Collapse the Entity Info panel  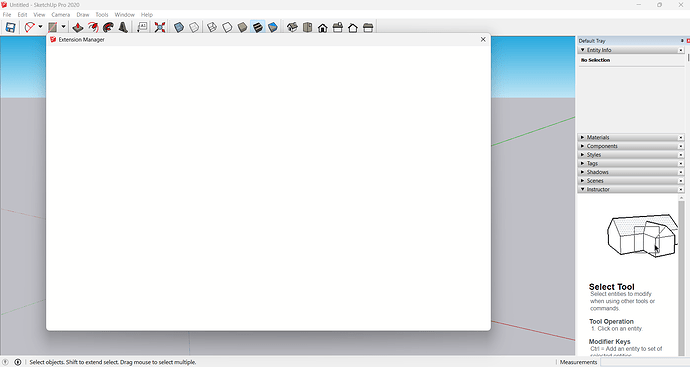pyautogui.click(x=583, y=50)
